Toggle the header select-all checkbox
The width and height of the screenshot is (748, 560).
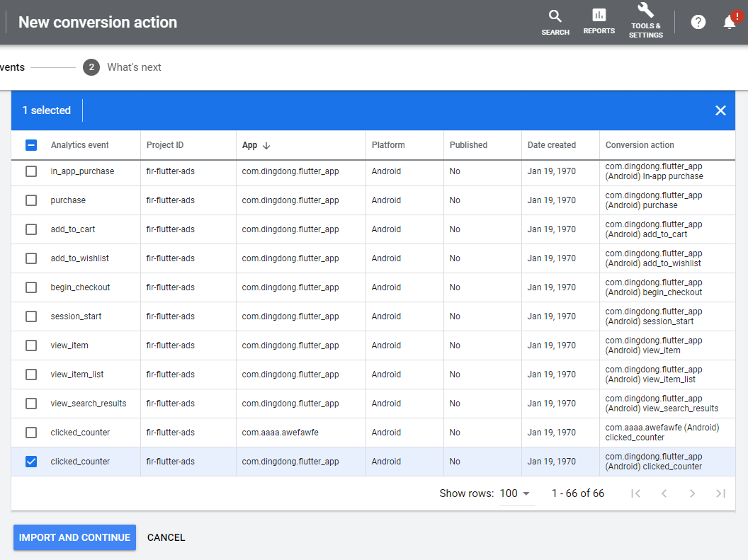pyautogui.click(x=31, y=145)
